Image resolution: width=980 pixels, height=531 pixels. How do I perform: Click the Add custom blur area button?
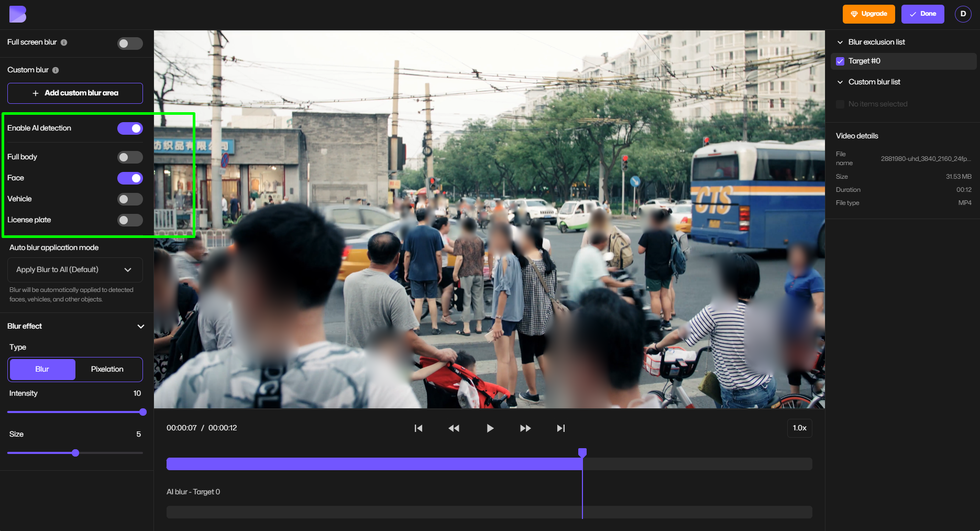point(75,93)
